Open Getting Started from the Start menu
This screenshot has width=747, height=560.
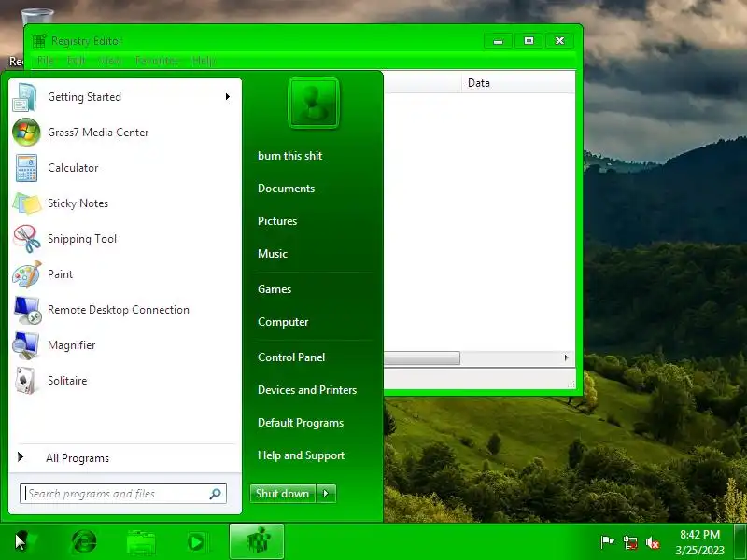(124, 97)
